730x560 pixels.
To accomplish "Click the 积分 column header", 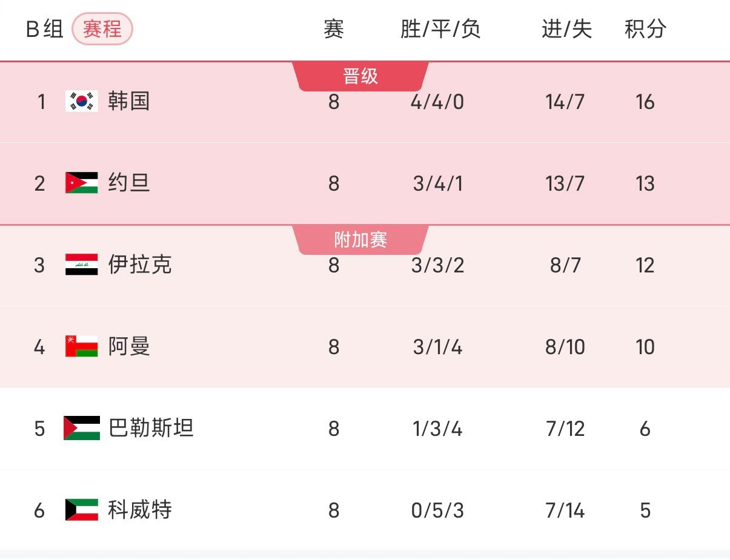I will (645, 29).
